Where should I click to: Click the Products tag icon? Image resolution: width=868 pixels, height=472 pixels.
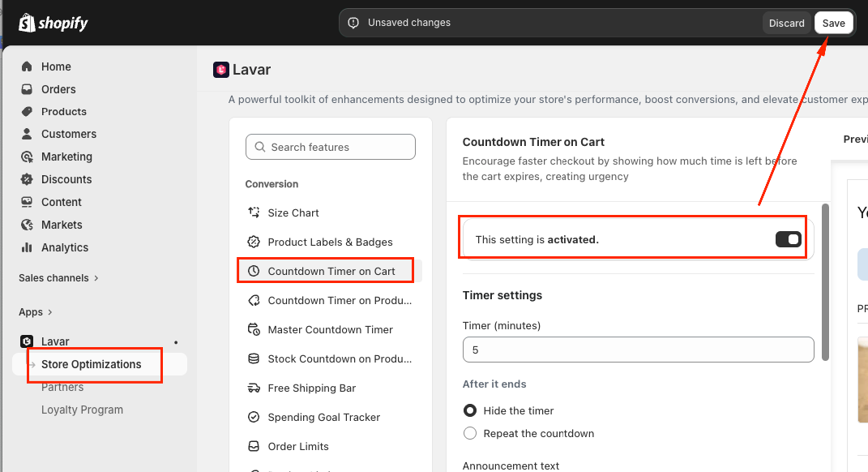tap(27, 111)
